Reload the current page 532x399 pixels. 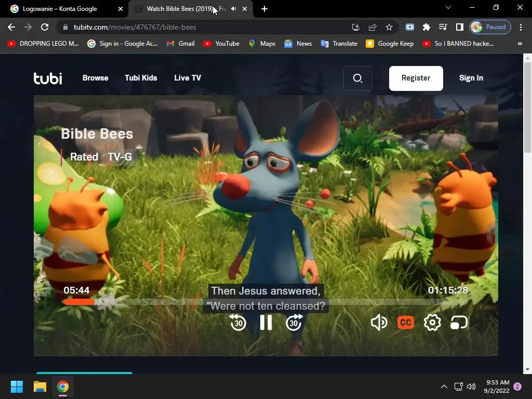click(x=45, y=27)
